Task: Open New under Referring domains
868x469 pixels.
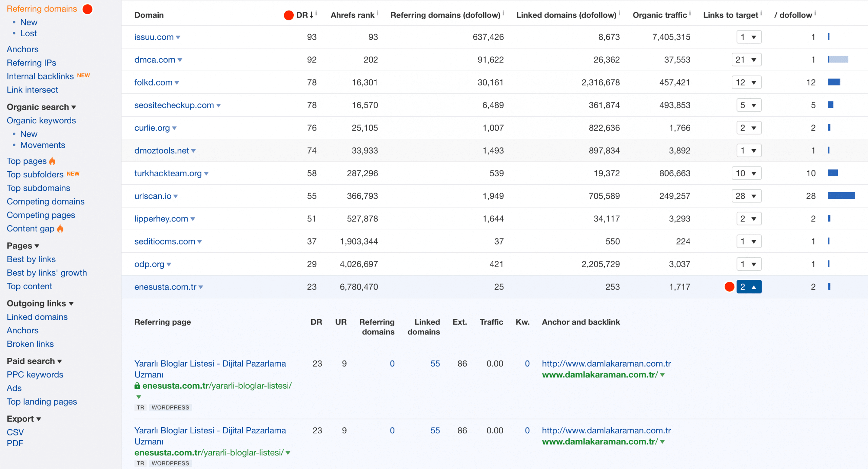Action: pyautogui.click(x=29, y=22)
